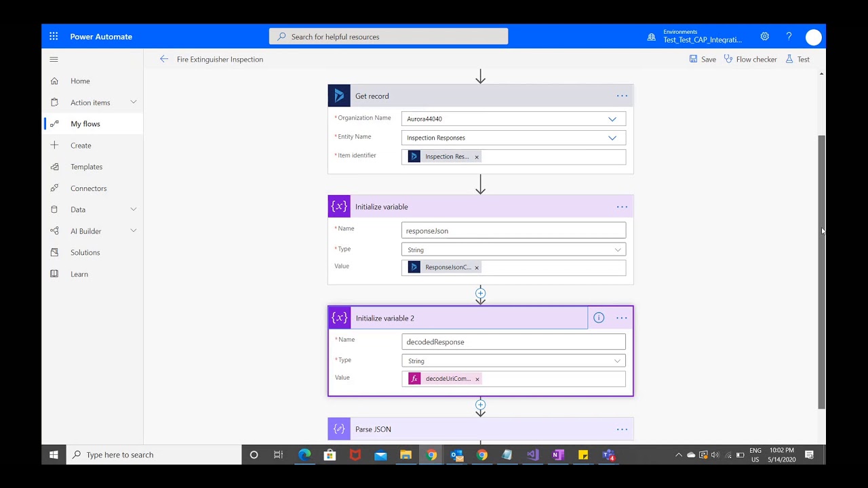Open Parse JSON step options ellipsis
The image size is (868, 488).
[622, 429]
